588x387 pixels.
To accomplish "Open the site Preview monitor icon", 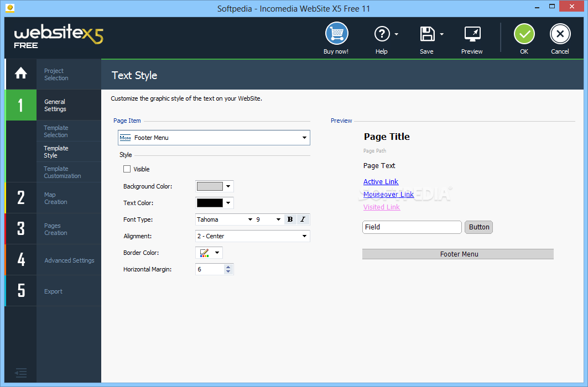I will coord(472,34).
